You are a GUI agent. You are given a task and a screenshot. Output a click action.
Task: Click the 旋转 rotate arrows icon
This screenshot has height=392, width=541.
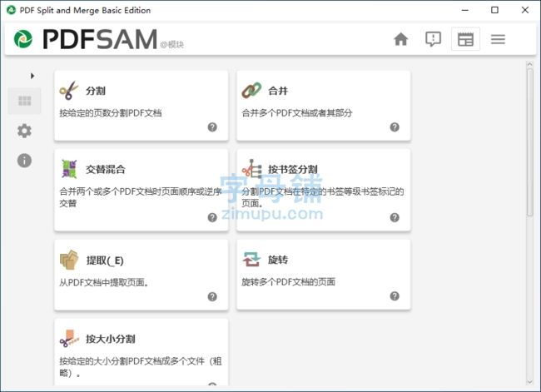251,259
